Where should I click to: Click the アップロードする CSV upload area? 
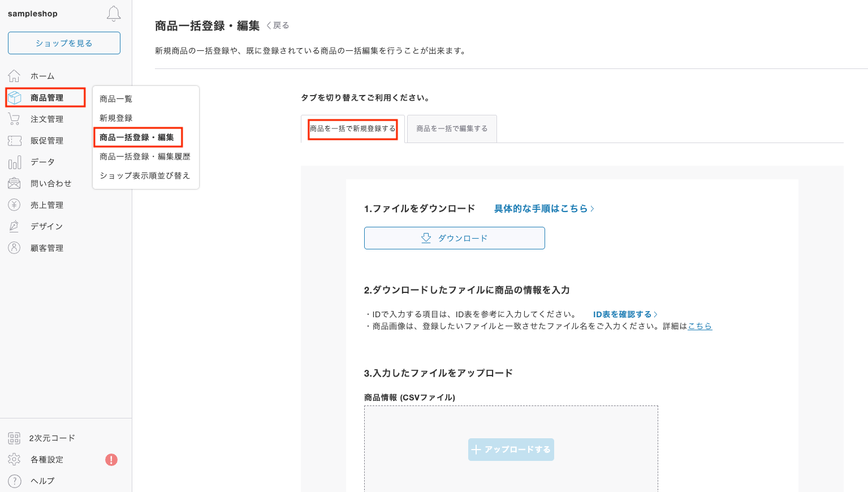click(511, 449)
